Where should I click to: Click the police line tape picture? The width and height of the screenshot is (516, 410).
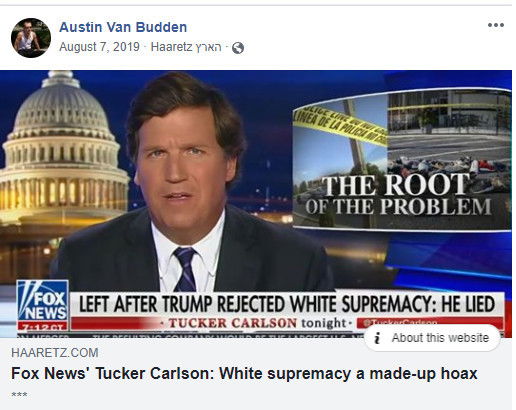[x=339, y=130]
